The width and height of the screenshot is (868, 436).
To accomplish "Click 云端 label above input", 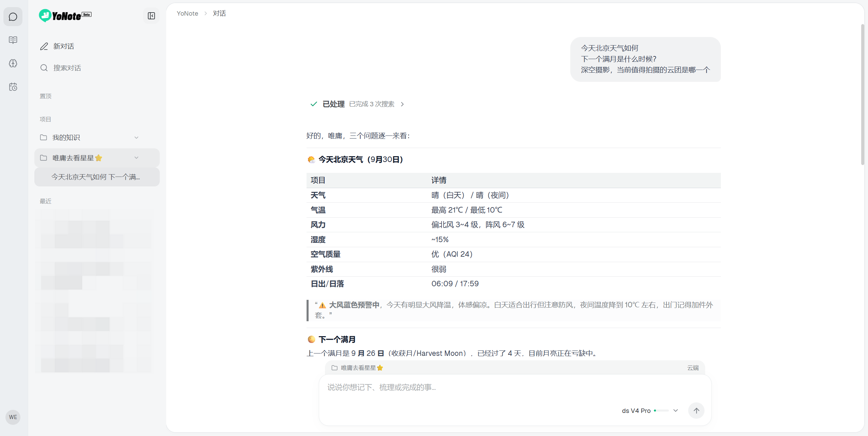I will tap(693, 368).
